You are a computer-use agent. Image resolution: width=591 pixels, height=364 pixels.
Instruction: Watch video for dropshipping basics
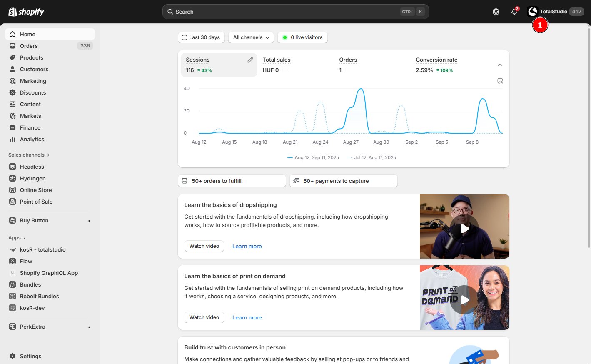[x=204, y=246]
